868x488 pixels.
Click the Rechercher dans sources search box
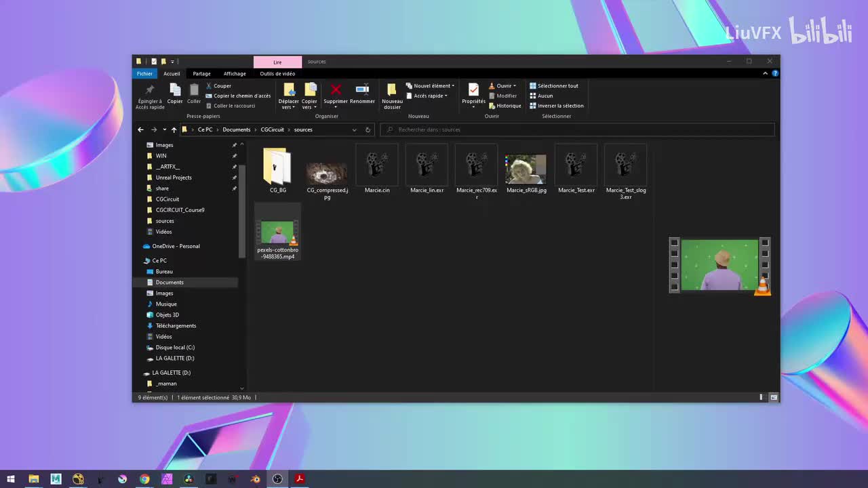576,129
